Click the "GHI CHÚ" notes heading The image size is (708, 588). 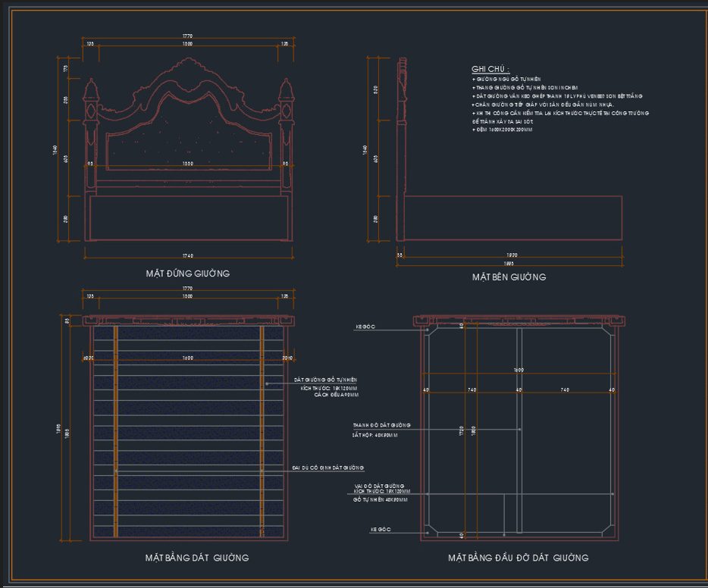[x=490, y=69]
